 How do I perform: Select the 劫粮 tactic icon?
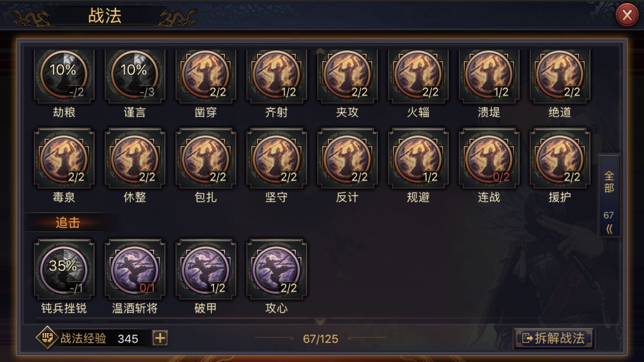(x=64, y=76)
